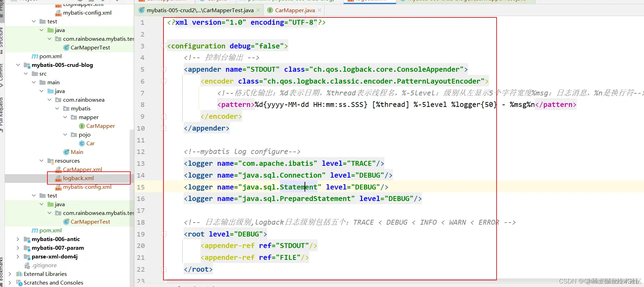The height and width of the screenshot is (287, 644).
Task: Fold the encoder element at line 6
Action: pyautogui.click(x=164, y=82)
